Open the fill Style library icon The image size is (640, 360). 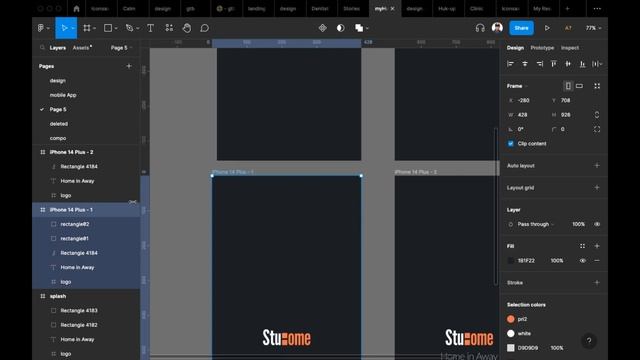[x=582, y=246]
